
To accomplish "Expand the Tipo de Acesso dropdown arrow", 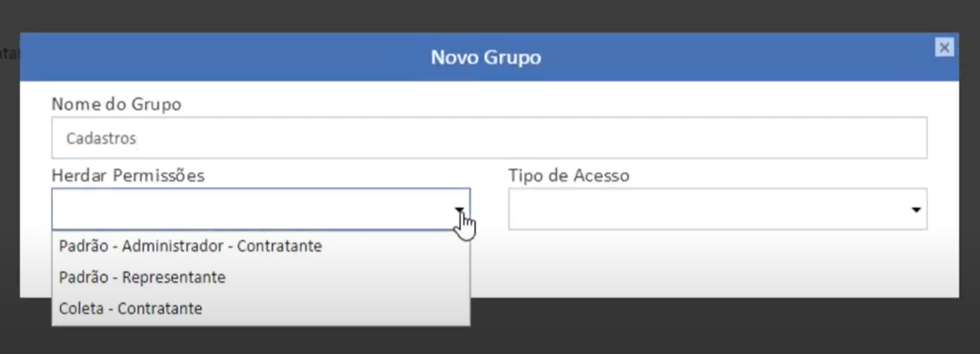I will click(x=916, y=209).
